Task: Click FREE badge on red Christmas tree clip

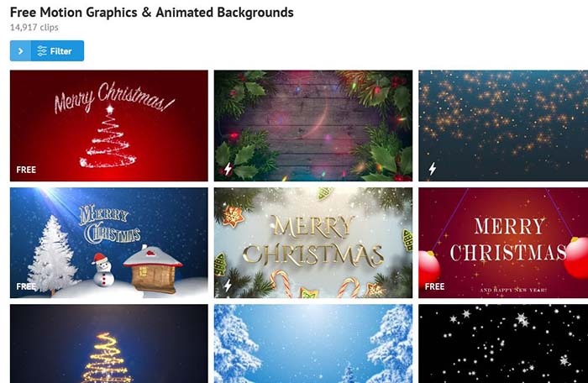Action: [x=26, y=170]
